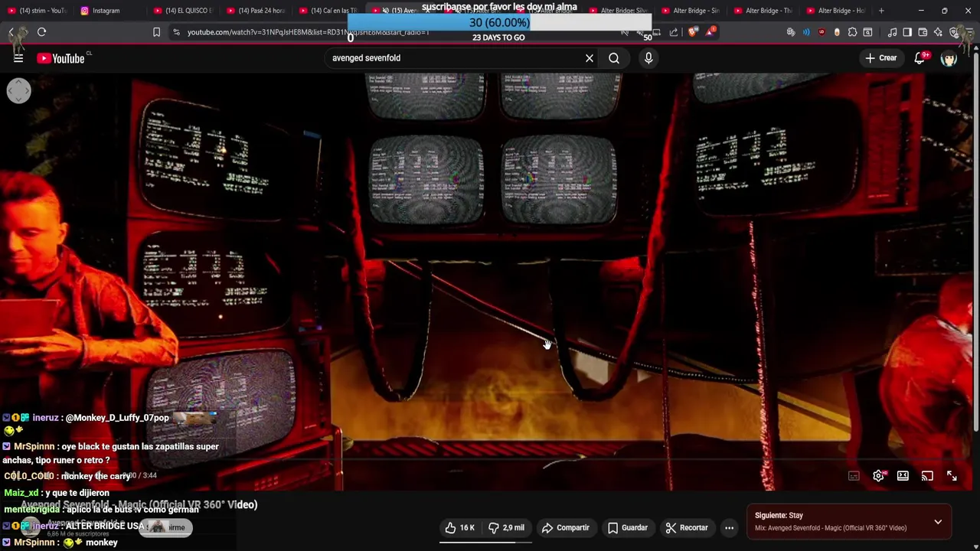The image size is (980, 551).
Task: Select the chat message from MrSpinnn about zapatillas
Action: tap(111, 453)
